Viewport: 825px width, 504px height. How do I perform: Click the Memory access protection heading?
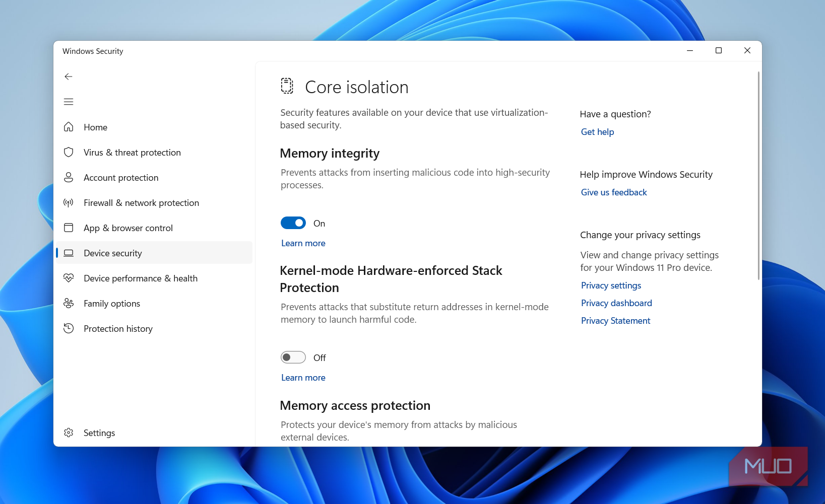355,405
